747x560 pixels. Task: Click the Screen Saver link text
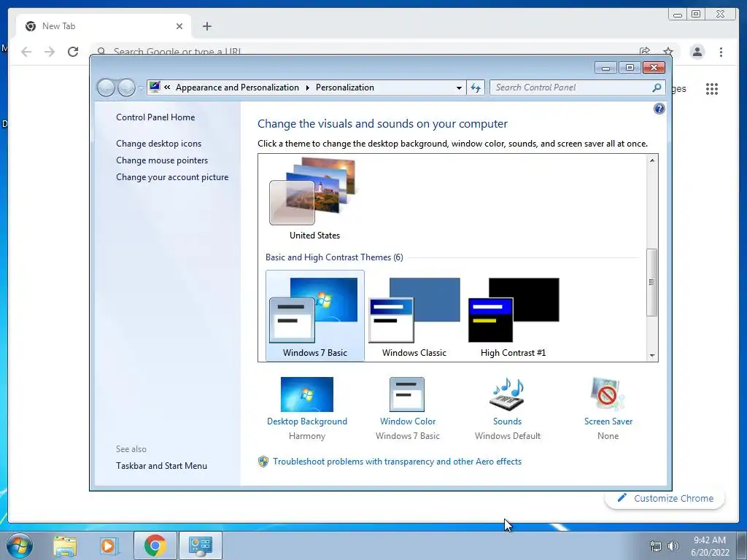608,421
